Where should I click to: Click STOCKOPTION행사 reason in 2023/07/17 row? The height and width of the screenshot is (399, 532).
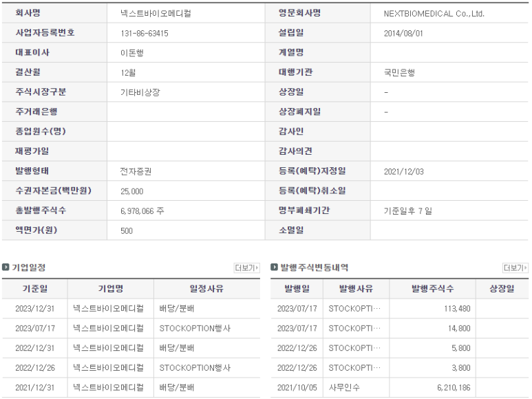tap(195, 328)
